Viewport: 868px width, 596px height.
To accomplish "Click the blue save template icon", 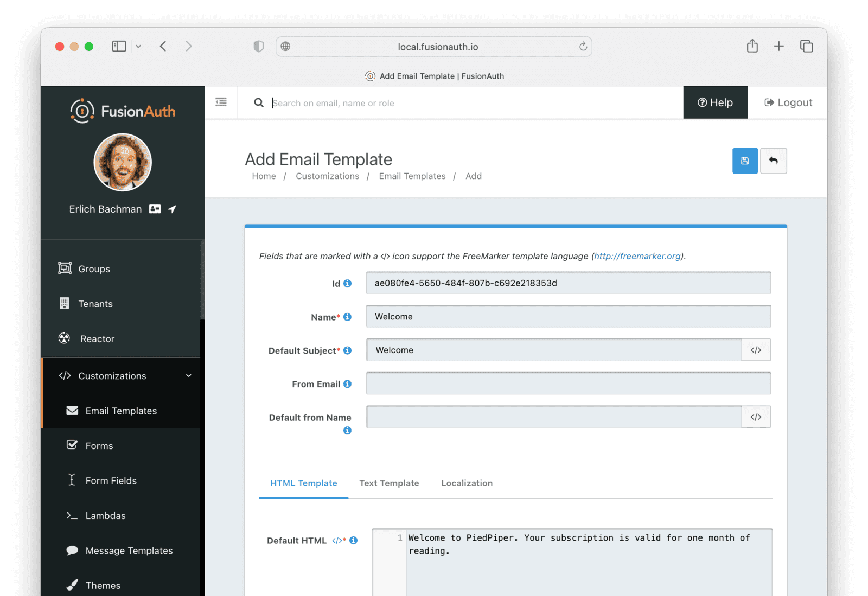I will pyautogui.click(x=745, y=161).
